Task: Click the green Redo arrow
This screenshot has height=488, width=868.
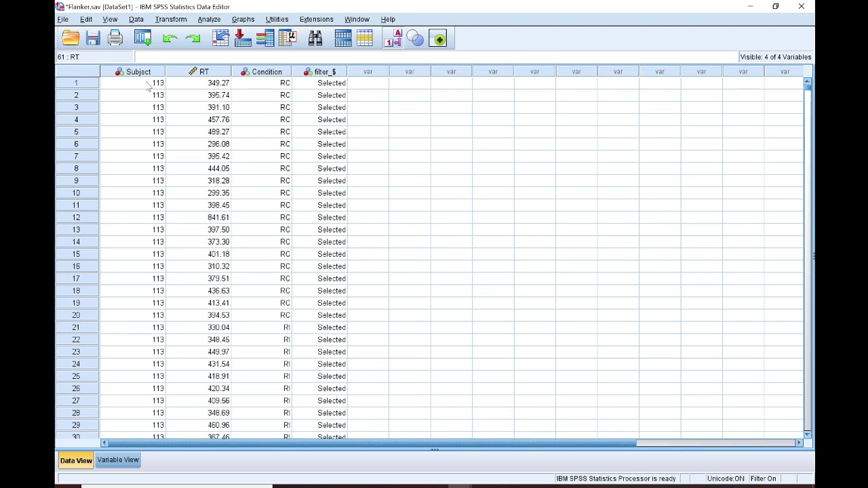Action: point(193,39)
